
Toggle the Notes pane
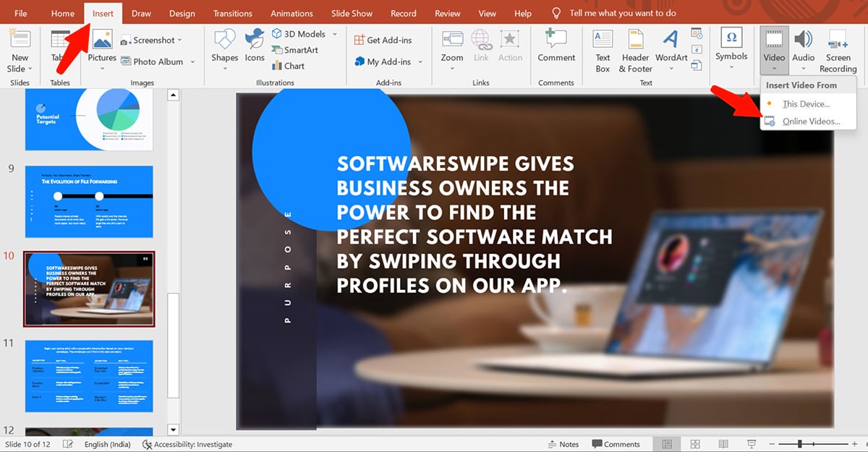coord(563,444)
